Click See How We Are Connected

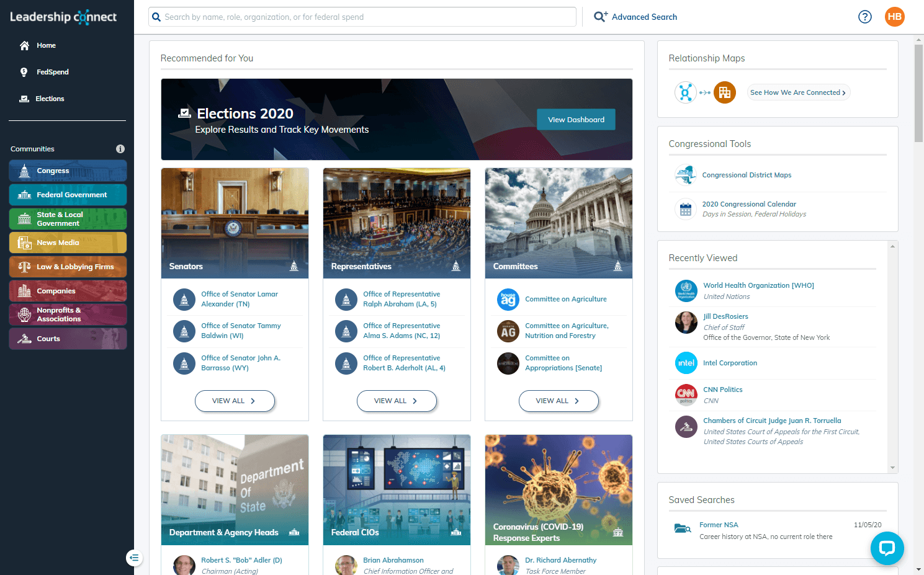(798, 92)
